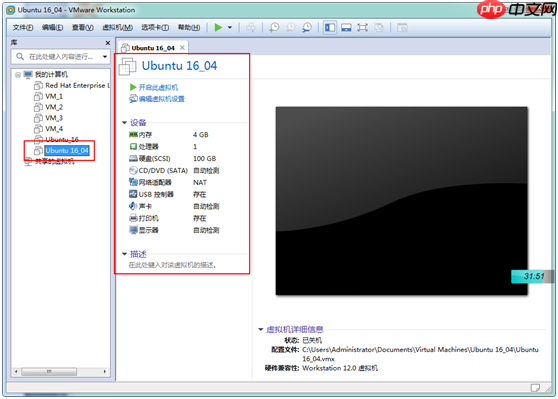Click the 处理器 processor device icon
This screenshot has width=558, height=399.
pyautogui.click(x=133, y=147)
